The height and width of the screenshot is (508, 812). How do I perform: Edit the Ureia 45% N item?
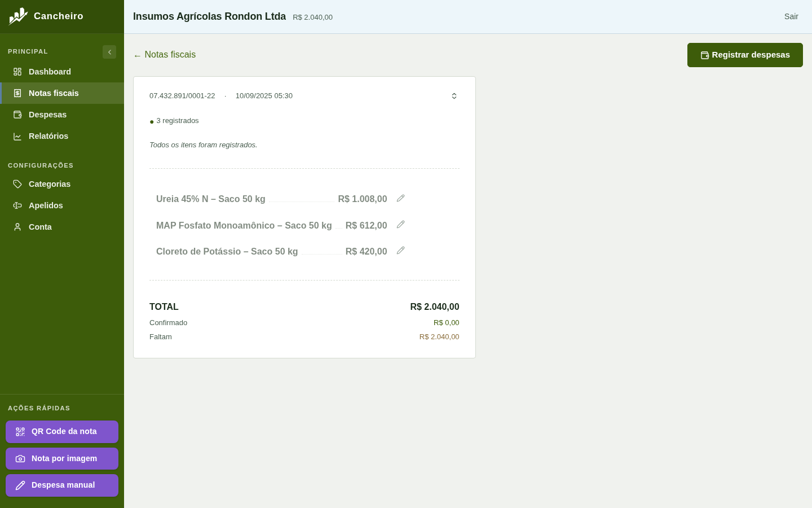click(x=400, y=198)
